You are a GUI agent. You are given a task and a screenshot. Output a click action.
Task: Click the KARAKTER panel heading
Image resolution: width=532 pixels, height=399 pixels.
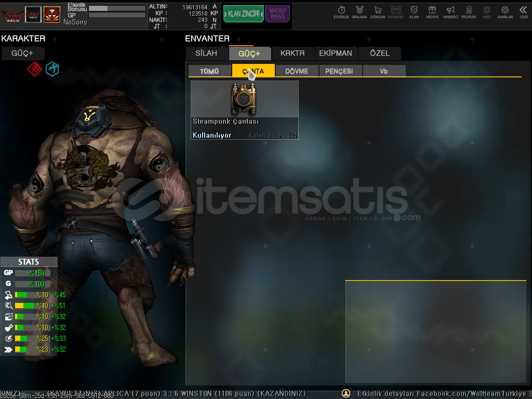pyautogui.click(x=23, y=38)
